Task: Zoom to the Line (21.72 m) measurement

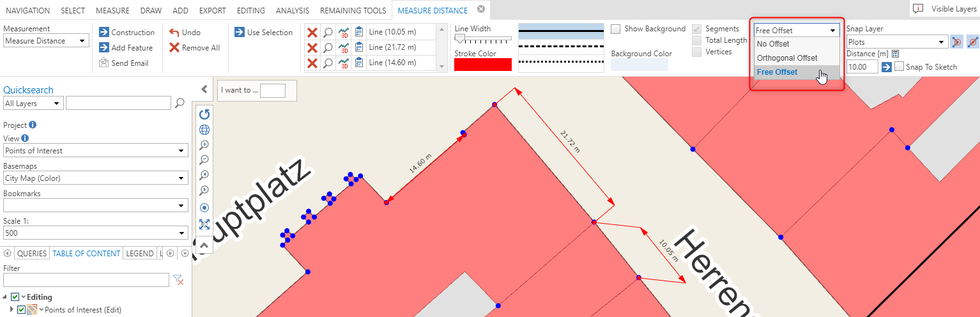Action: click(x=328, y=48)
